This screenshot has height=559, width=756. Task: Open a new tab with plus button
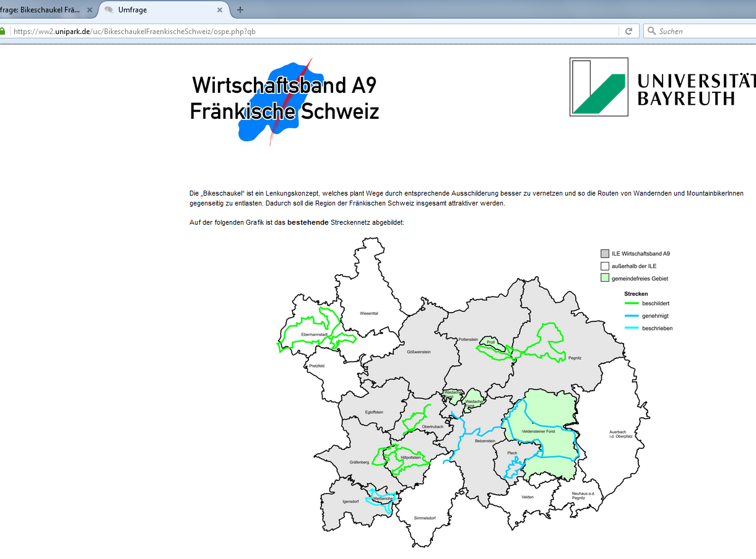[240, 10]
